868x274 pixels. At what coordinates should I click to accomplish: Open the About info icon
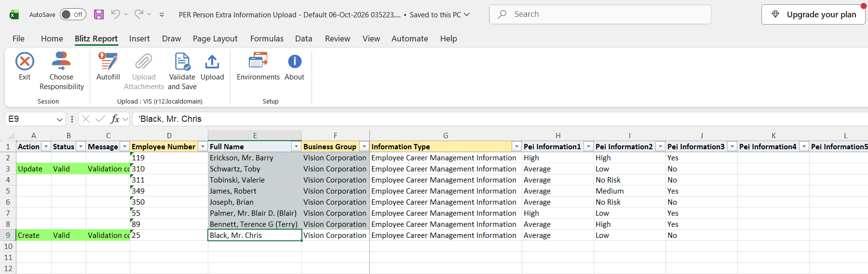(x=295, y=62)
